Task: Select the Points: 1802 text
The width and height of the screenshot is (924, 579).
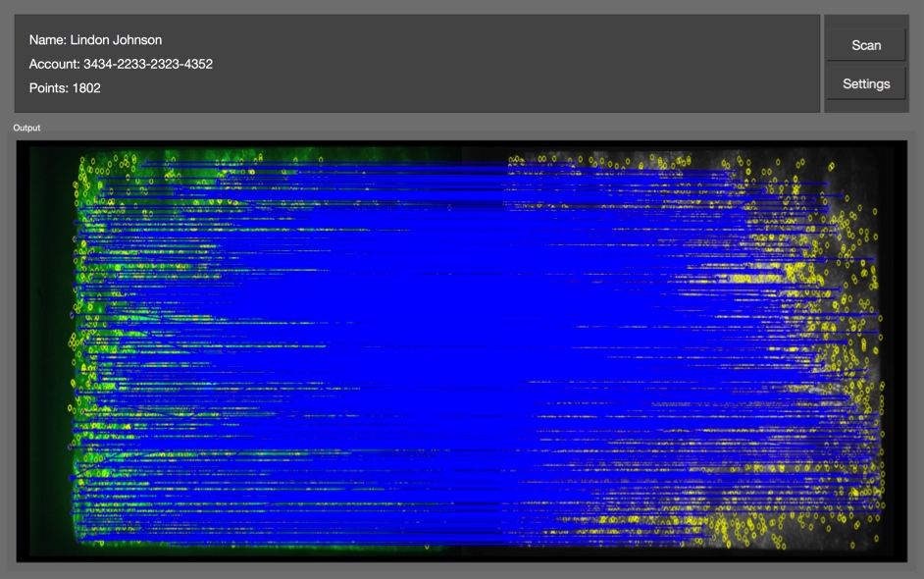Action: click(x=65, y=88)
